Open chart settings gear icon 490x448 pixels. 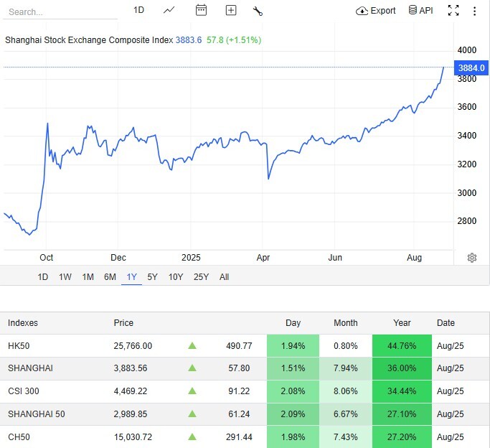472,258
